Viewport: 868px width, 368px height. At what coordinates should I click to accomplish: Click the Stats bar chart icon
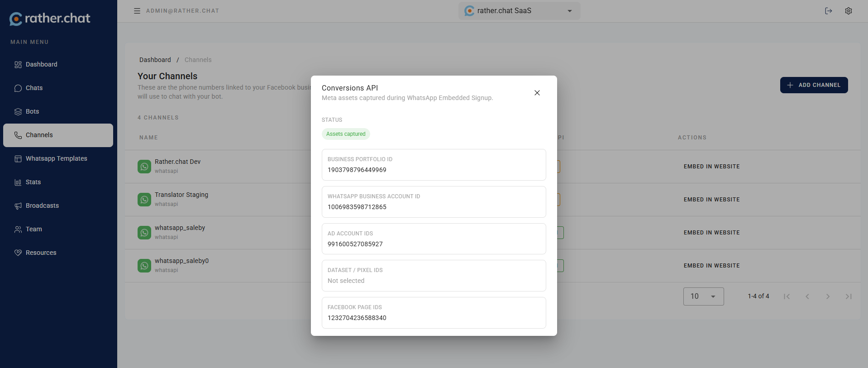point(18,182)
